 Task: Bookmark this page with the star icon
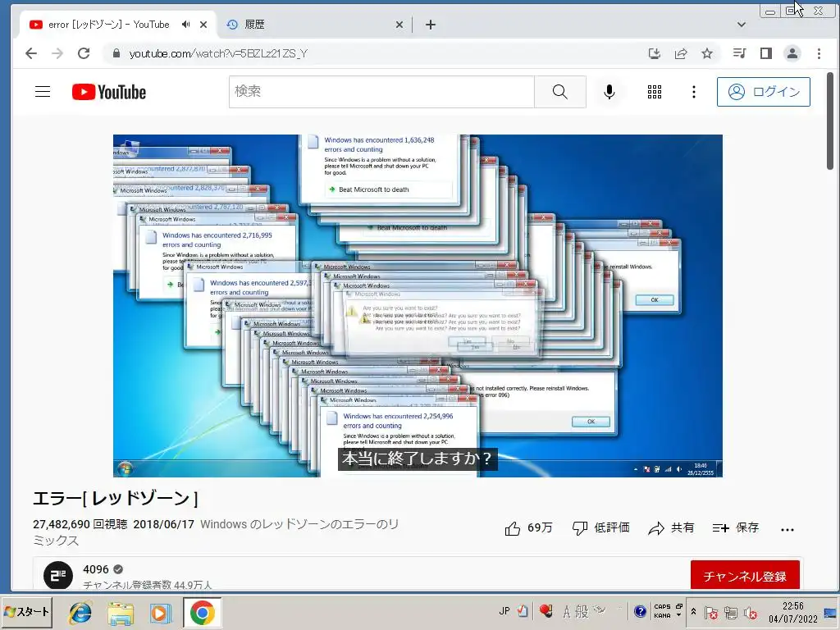tap(707, 53)
